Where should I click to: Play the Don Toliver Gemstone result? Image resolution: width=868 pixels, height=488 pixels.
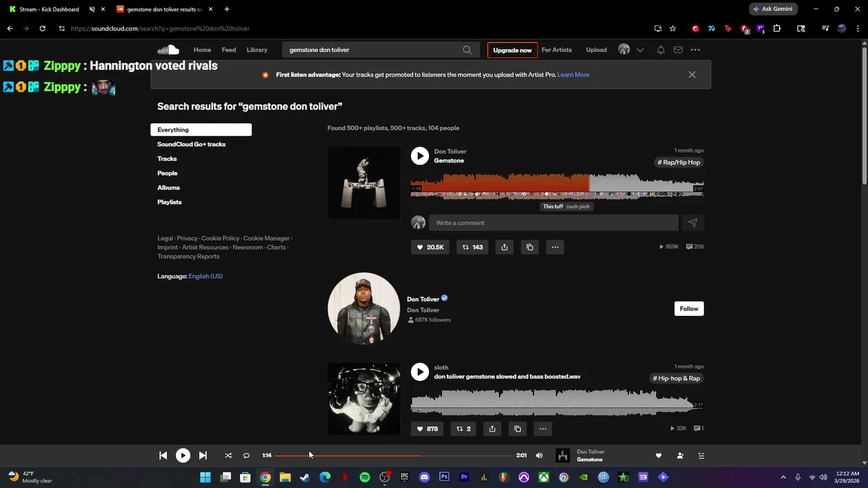point(420,156)
